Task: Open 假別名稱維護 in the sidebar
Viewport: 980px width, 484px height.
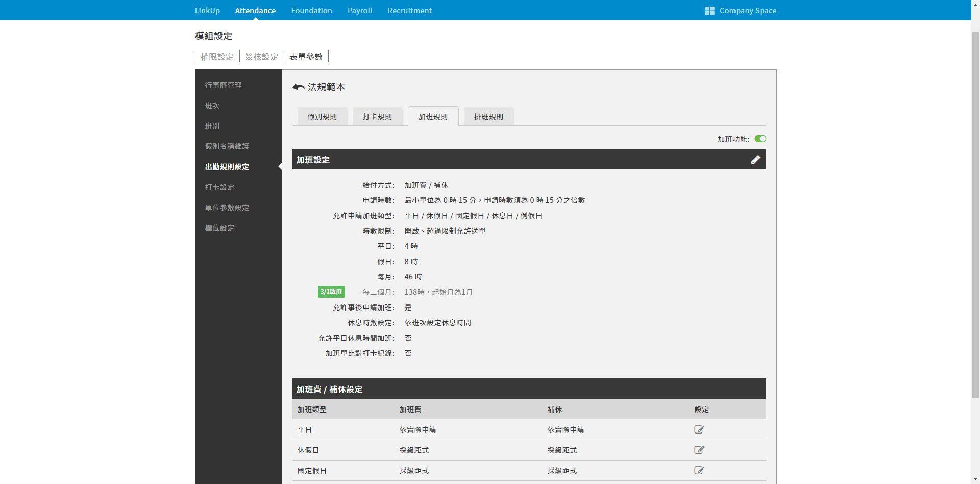Action: (227, 146)
